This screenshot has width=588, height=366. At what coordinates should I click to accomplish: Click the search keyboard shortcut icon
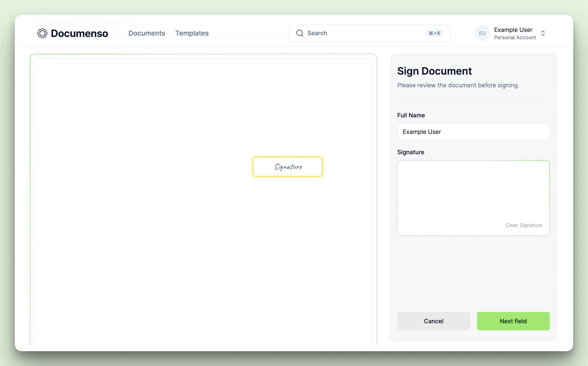pyautogui.click(x=433, y=33)
